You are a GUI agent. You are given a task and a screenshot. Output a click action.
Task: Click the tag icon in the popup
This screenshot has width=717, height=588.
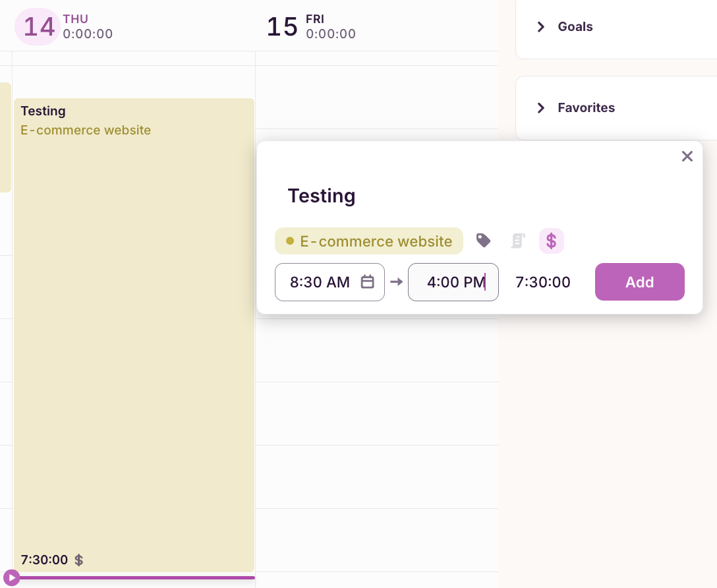tap(484, 241)
